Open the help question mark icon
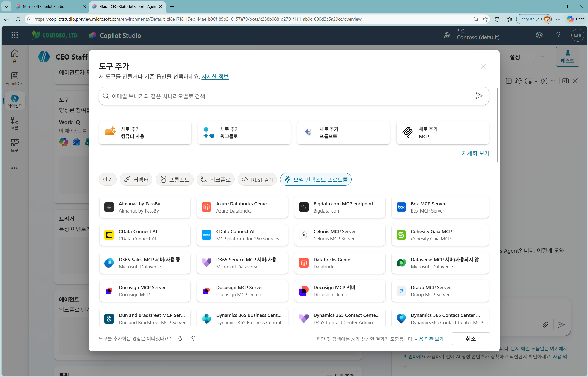This screenshot has width=588, height=377. tap(558, 35)
